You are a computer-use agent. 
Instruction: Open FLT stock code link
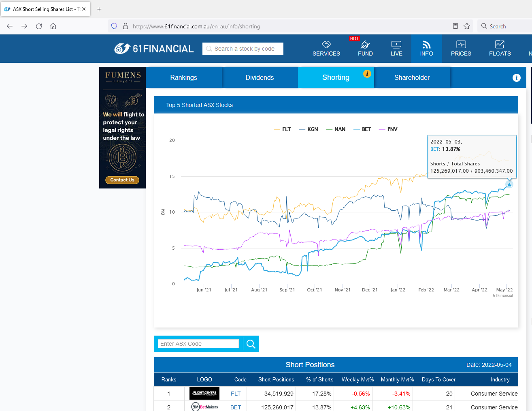point(236,394)
